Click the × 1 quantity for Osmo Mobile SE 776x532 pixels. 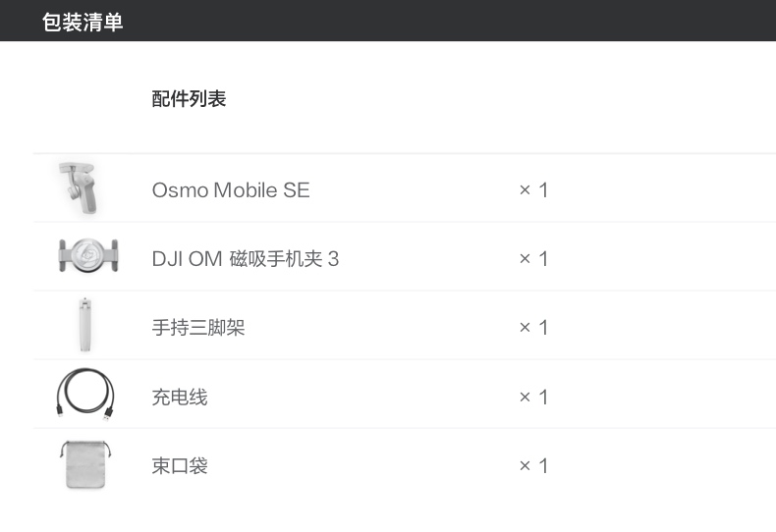533,190
